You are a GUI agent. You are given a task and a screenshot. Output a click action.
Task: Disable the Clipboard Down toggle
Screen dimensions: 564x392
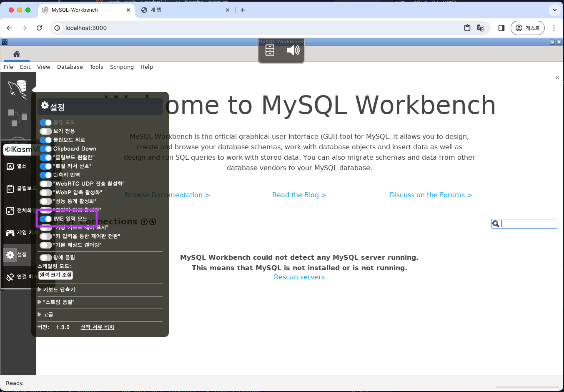pos(46,149)
